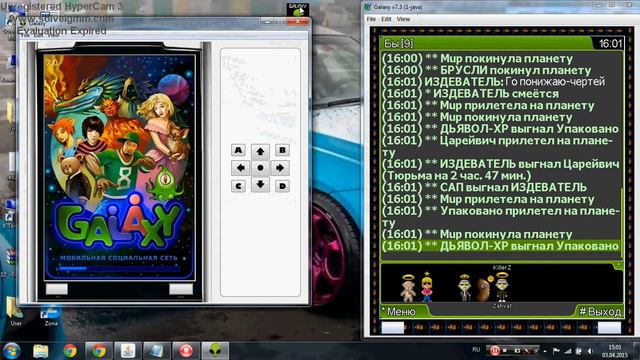
Task: Click the Выход soft button
Action: pos(600,311)
